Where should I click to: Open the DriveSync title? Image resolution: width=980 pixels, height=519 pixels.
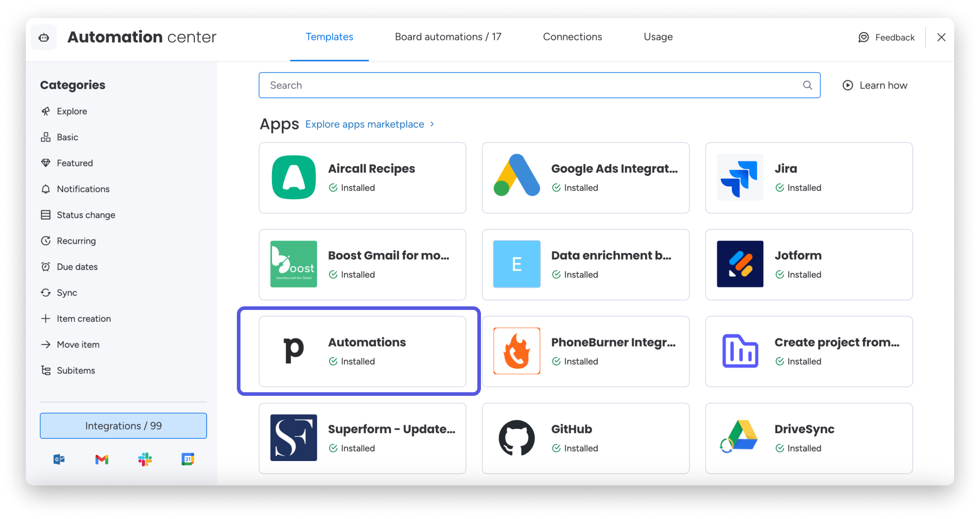point(804,429)
